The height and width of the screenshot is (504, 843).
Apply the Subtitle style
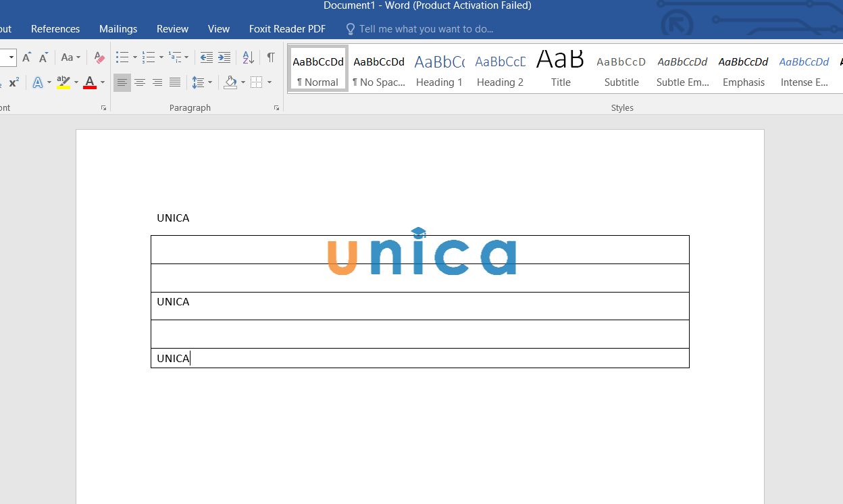pyautogui.click(x=621, y=69)
